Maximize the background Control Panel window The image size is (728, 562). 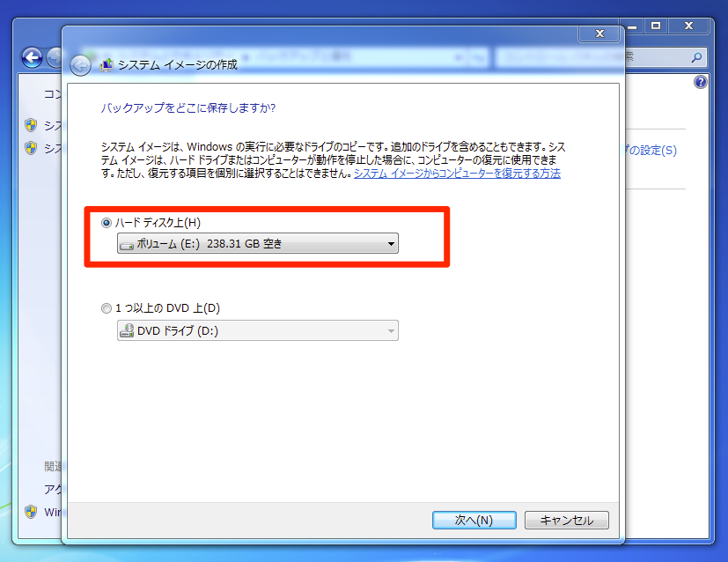click(x=656, y=26)
